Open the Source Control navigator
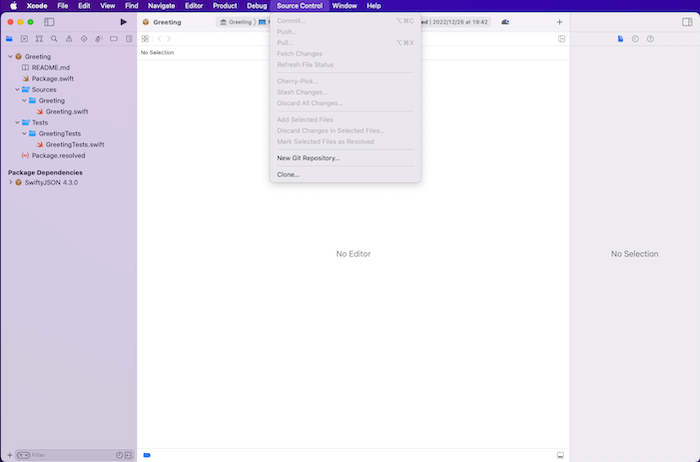Viewport: 700px width, 462px height. click(x=24, y=39)
